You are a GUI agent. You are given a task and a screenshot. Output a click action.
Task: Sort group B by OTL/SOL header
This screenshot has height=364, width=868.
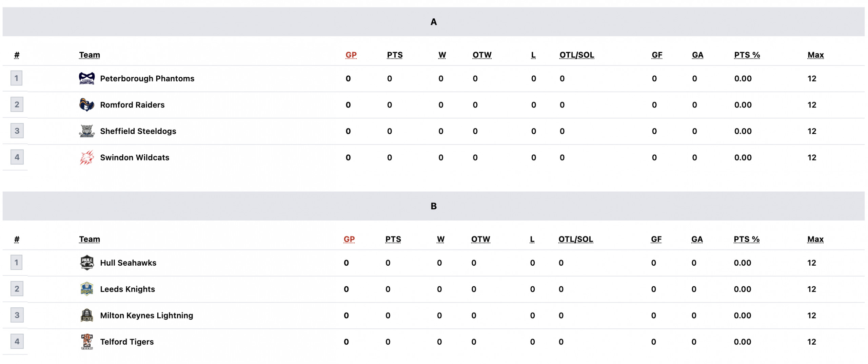(575, 239)
